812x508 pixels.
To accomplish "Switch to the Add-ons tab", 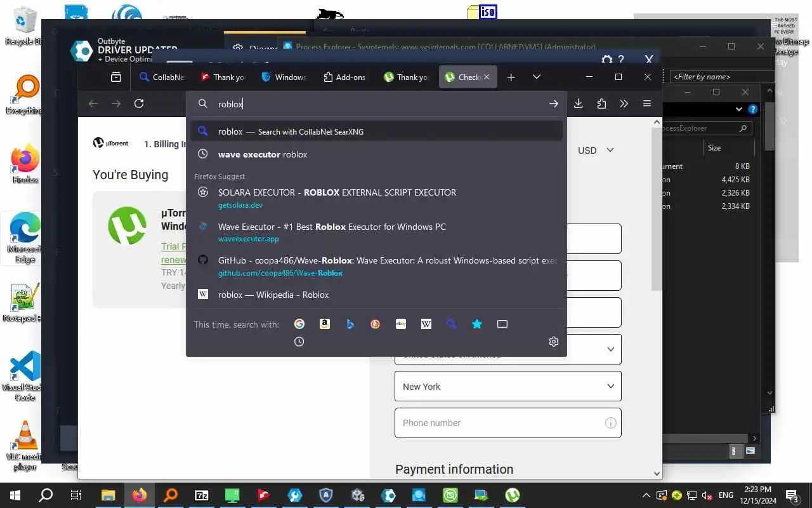I will (345, 77).
